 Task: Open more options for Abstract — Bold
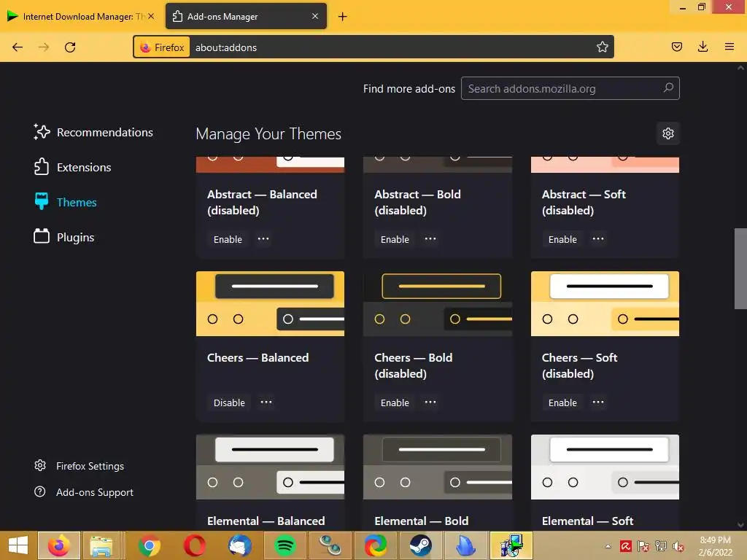(x=430, y=238)
